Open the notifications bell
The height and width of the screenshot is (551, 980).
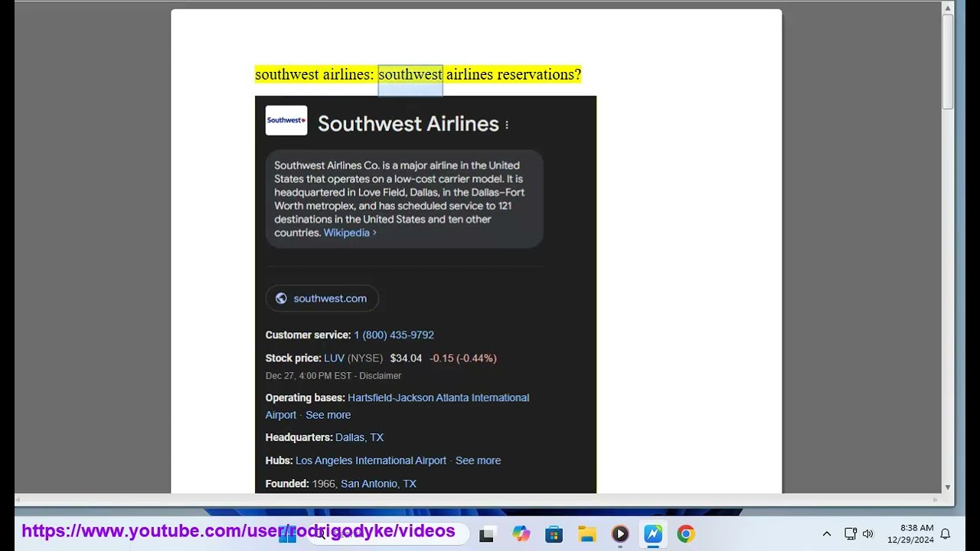click(946, 534)
